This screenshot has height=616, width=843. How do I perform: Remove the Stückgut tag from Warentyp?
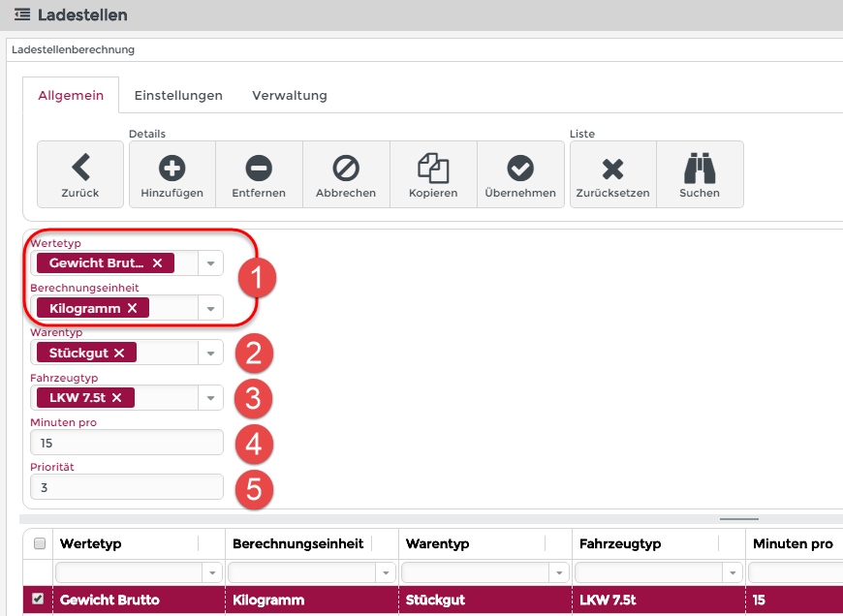click(x=119, y=353)
